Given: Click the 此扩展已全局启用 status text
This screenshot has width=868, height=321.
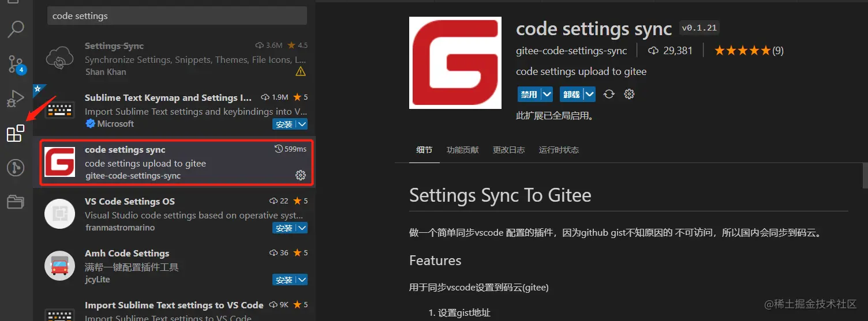Looking at the screenshot, I should pos(555,116).
